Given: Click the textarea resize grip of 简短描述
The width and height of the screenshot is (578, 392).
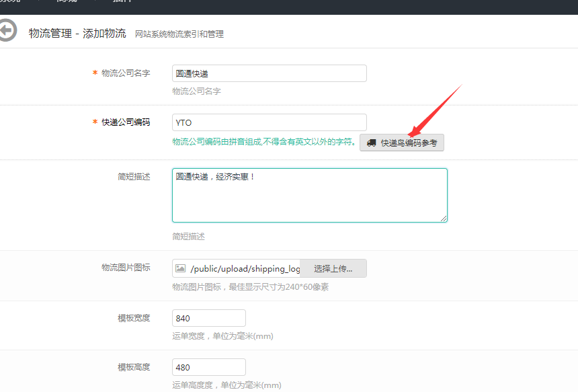Looking at the screenshot, I should click(x=443, y=218).
